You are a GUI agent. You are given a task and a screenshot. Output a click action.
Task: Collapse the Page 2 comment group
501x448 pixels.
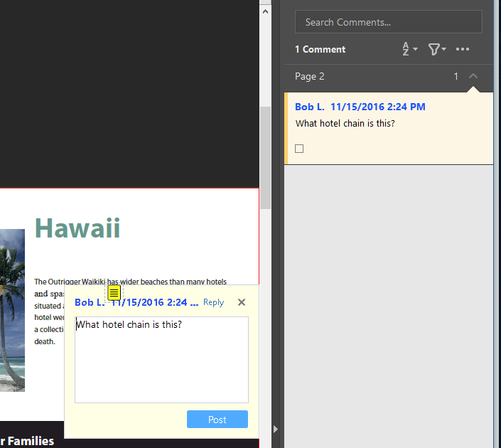473,76
